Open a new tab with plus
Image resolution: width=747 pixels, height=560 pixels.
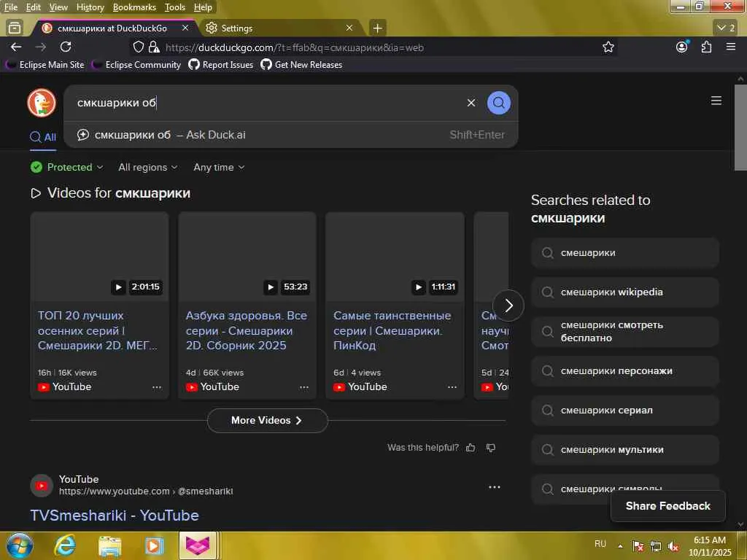pos(377,28)
